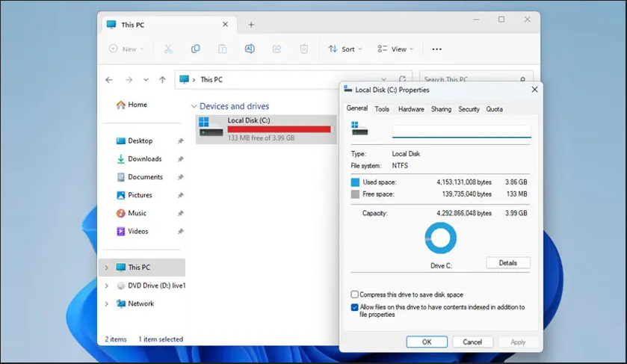Add a new tab with plus button
This screenshot has height=364, width=627.
pos(251,25)
